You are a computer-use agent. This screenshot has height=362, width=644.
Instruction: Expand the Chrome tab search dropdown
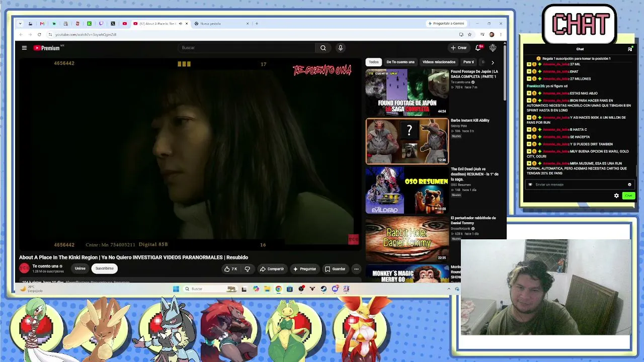(x=20, y=24)
